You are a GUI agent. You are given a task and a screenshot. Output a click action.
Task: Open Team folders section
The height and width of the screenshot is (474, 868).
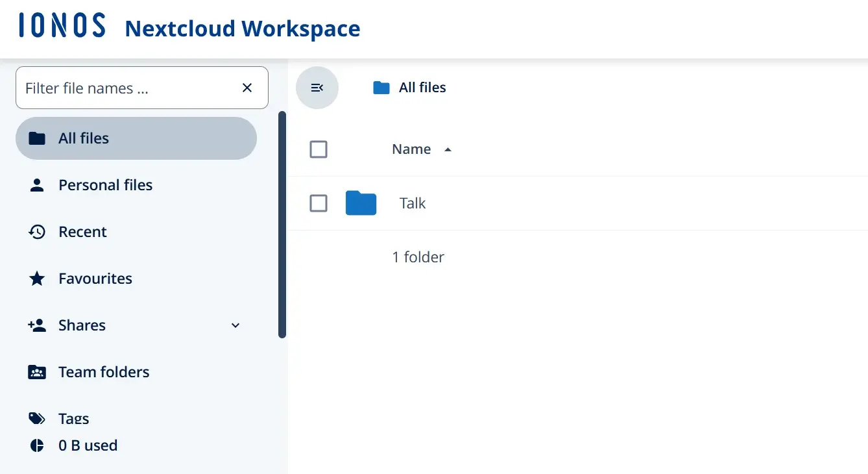tap(104, 371)
